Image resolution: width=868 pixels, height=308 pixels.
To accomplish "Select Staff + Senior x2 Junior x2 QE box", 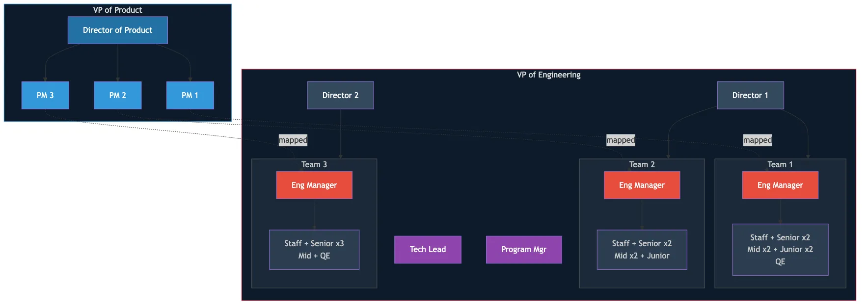I will (780, 250).
